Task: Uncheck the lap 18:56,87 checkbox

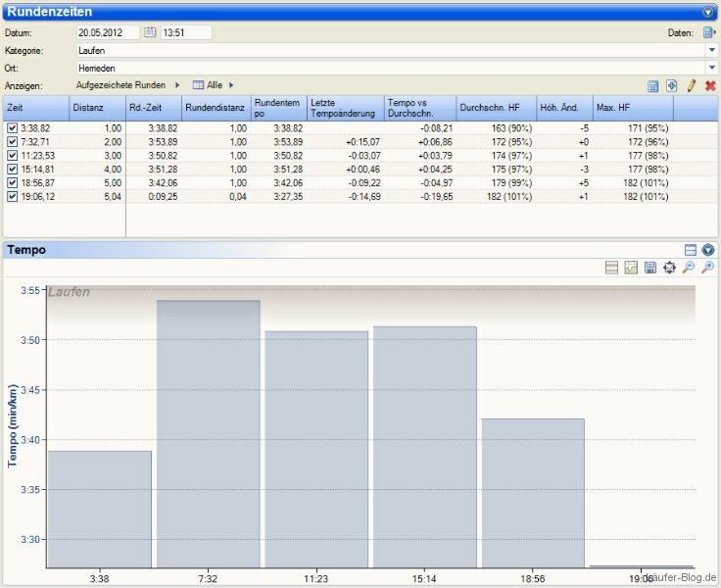Action: coord(13,182)
